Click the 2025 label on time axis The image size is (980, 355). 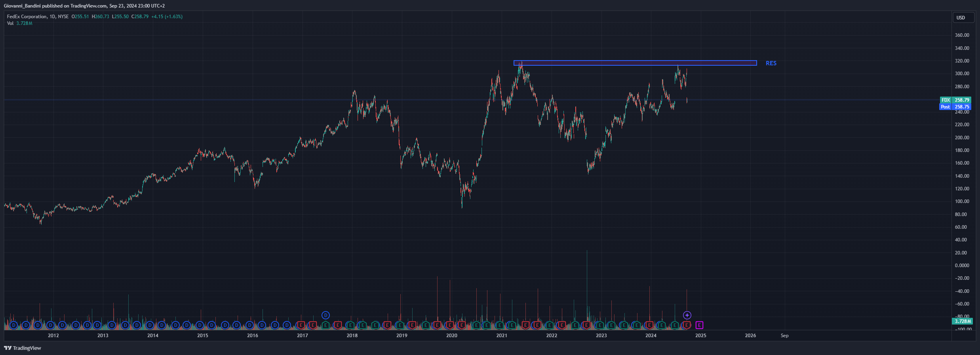coord(701,336)
